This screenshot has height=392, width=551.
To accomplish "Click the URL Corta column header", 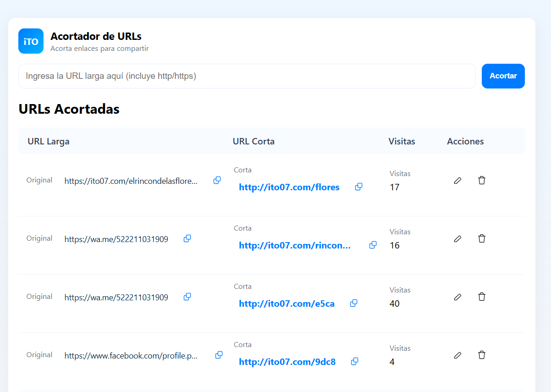I will [x=253, y=141].
